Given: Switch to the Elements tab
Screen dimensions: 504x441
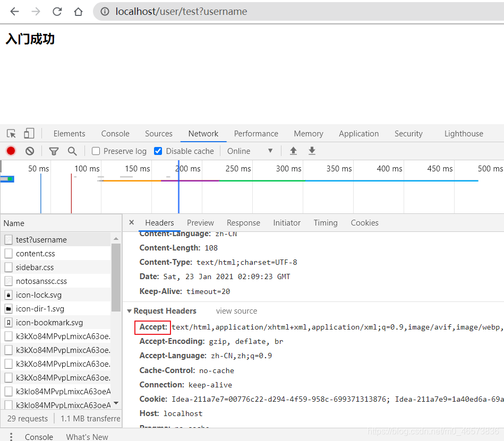Looking at the screenshot, I should 70,134.
